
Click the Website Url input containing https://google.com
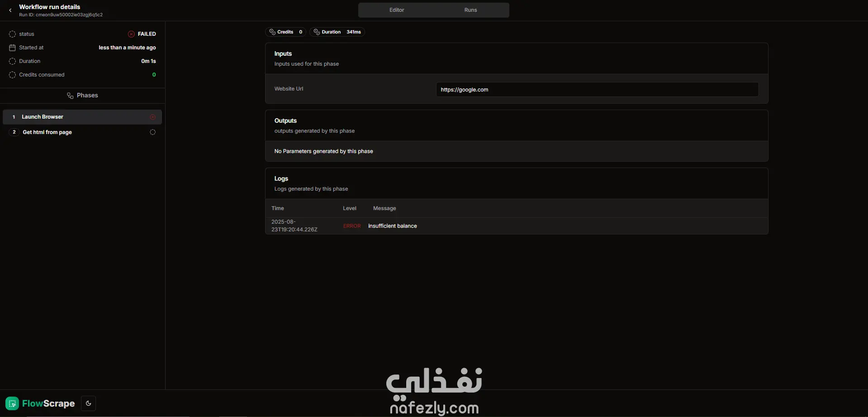(x=597, y=89)
